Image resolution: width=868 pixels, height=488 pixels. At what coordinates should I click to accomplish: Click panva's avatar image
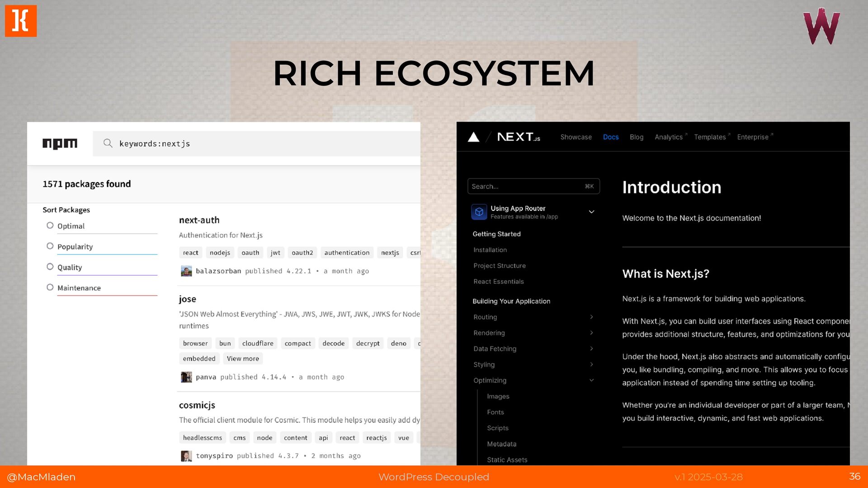pyautogui.click(x=186, y=377)
